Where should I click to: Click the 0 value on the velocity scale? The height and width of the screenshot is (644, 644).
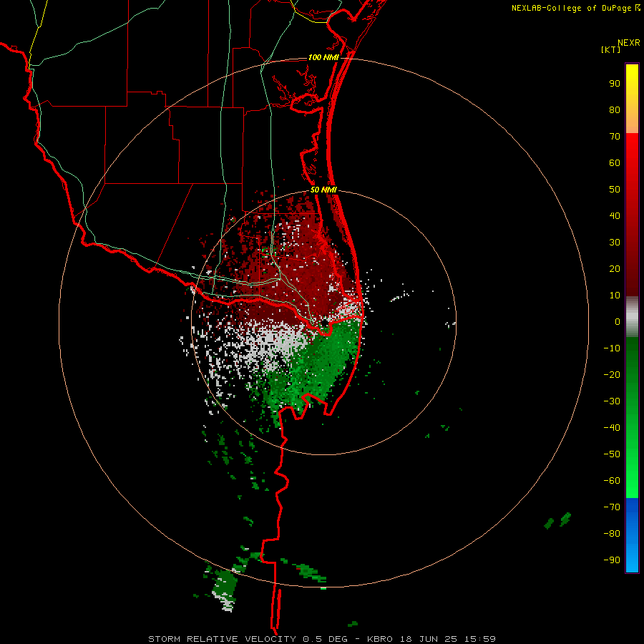coord(618,321)
